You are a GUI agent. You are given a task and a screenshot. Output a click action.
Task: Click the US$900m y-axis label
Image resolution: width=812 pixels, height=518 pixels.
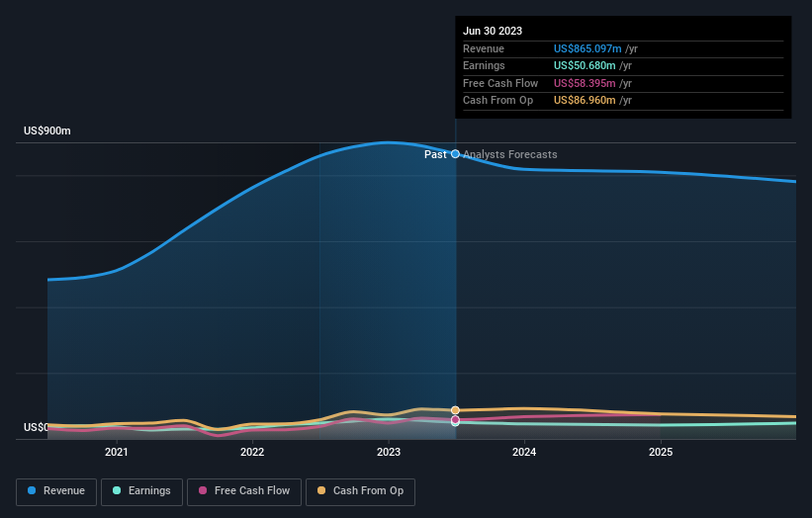click(47, 130)
